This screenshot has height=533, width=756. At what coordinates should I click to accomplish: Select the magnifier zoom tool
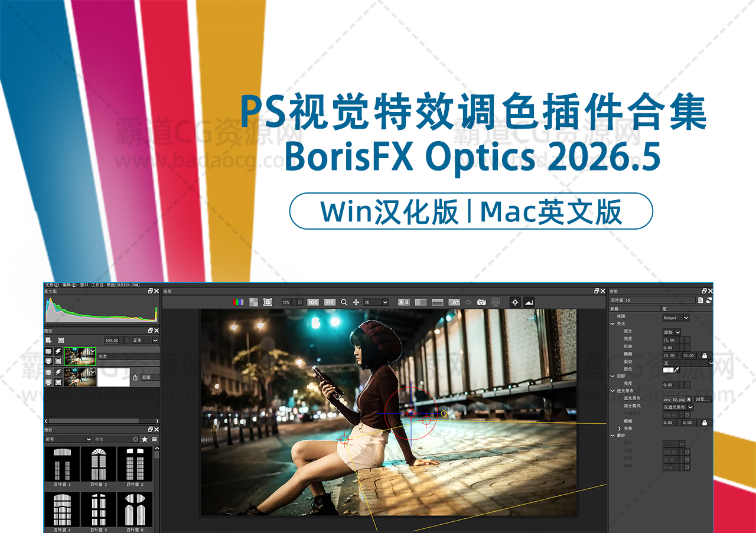[x=344, y=302]
